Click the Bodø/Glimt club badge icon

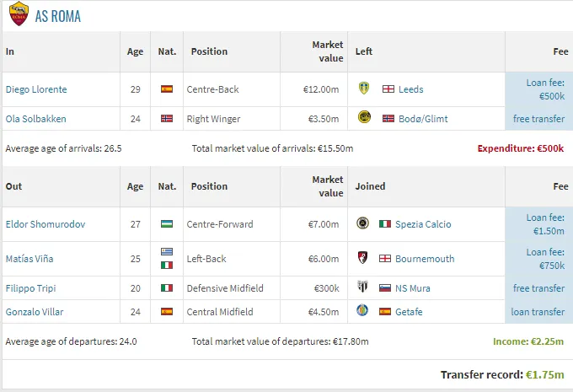coord(364,117)
